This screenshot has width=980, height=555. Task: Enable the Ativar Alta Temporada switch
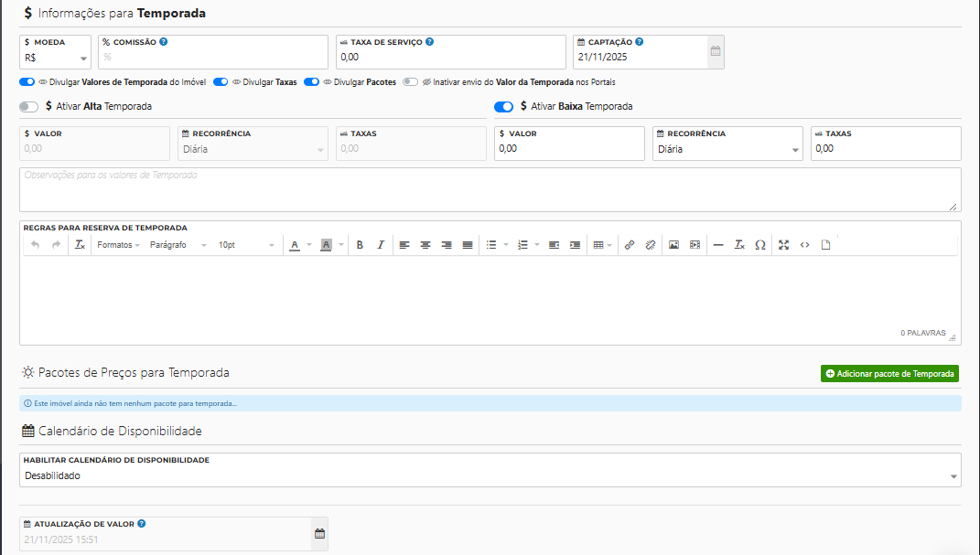(x=28, y=107)
